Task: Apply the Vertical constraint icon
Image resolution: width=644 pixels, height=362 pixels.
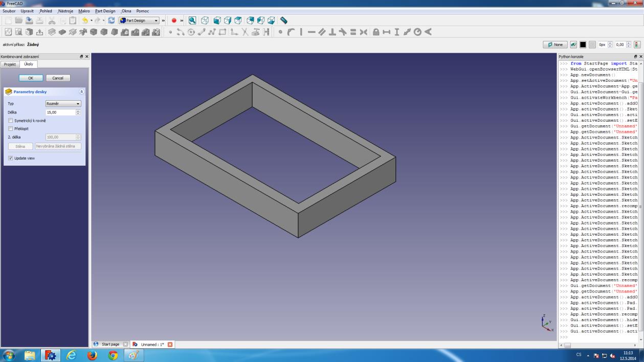Action: [x=301, y=32]
